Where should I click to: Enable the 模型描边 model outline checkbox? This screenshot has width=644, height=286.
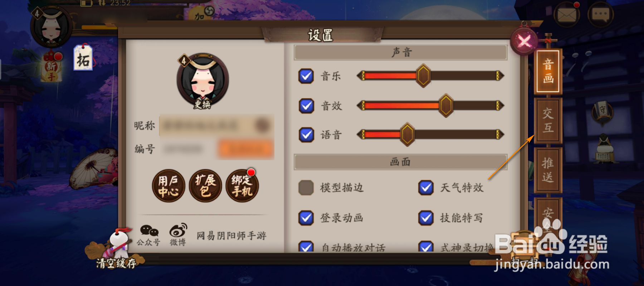(306, 188)
